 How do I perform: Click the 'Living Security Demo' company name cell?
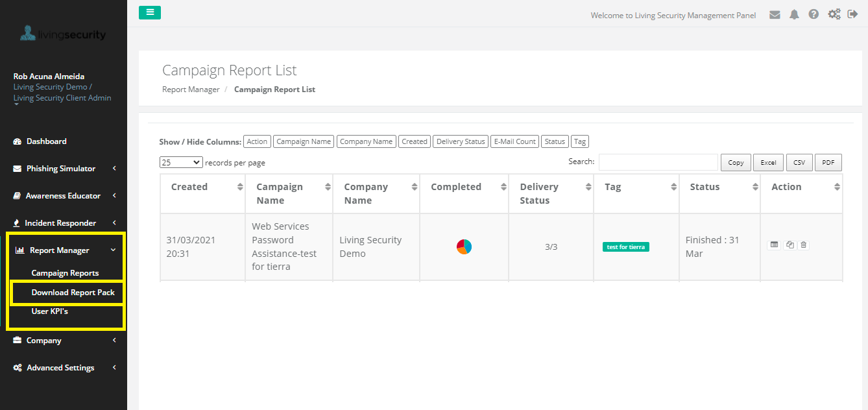[x=377, y=247]
